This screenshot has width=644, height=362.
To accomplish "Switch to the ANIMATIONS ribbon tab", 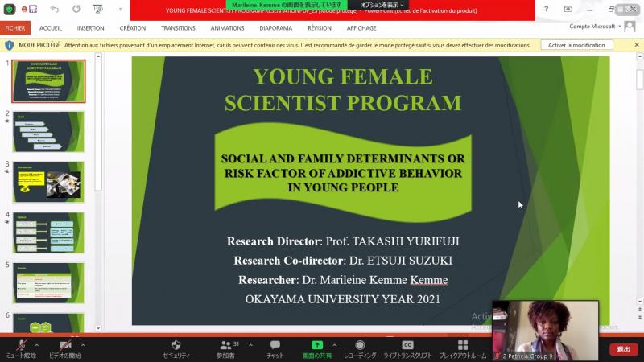I will [227, 28].
